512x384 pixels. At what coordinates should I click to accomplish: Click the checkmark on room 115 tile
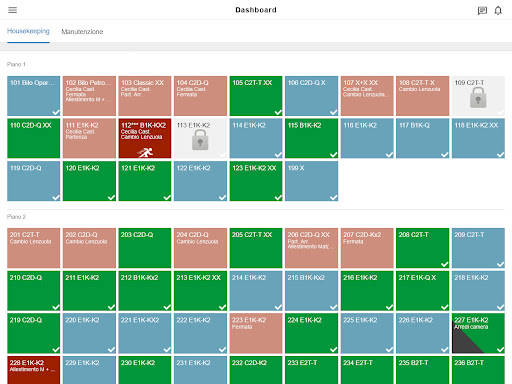[334, 155]
